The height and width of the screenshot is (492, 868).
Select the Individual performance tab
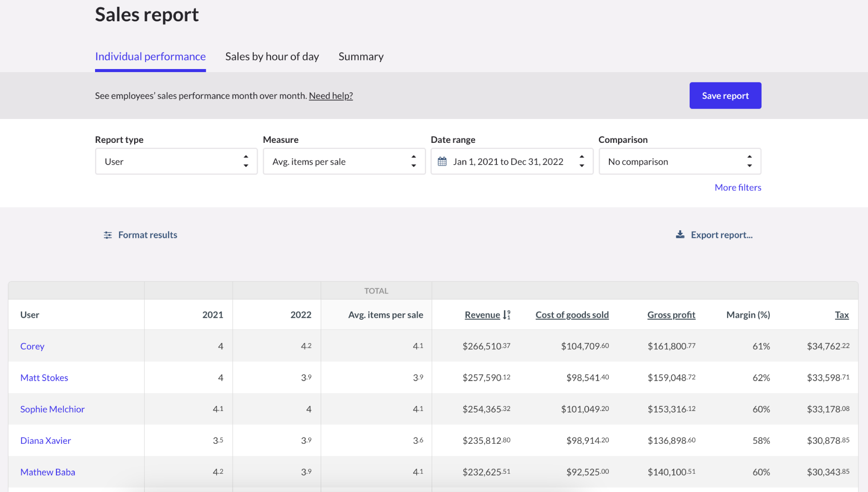150,56
